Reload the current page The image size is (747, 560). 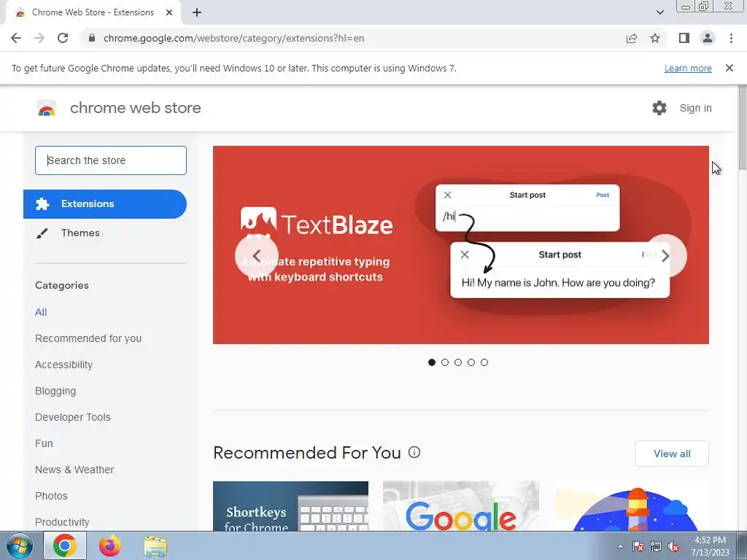[x=63, y=38]
